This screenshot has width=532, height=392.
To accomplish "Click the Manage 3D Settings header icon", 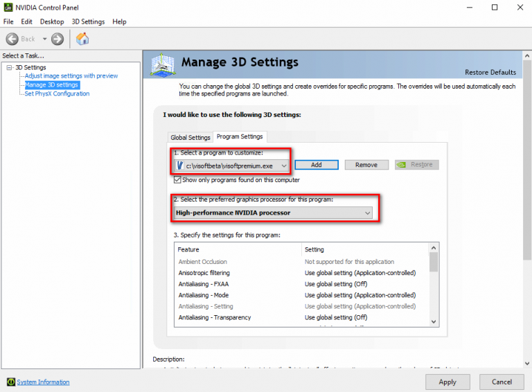I will tap(163, 65).
